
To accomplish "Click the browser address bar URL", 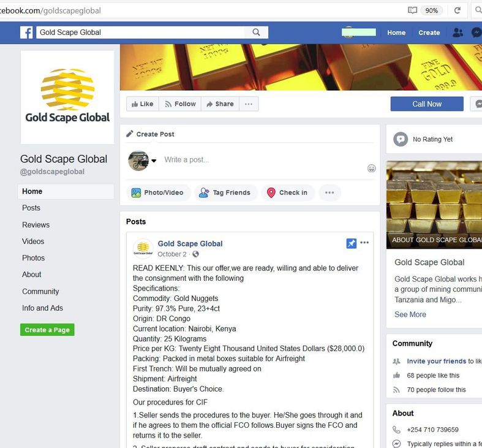I will pos(50,10).
